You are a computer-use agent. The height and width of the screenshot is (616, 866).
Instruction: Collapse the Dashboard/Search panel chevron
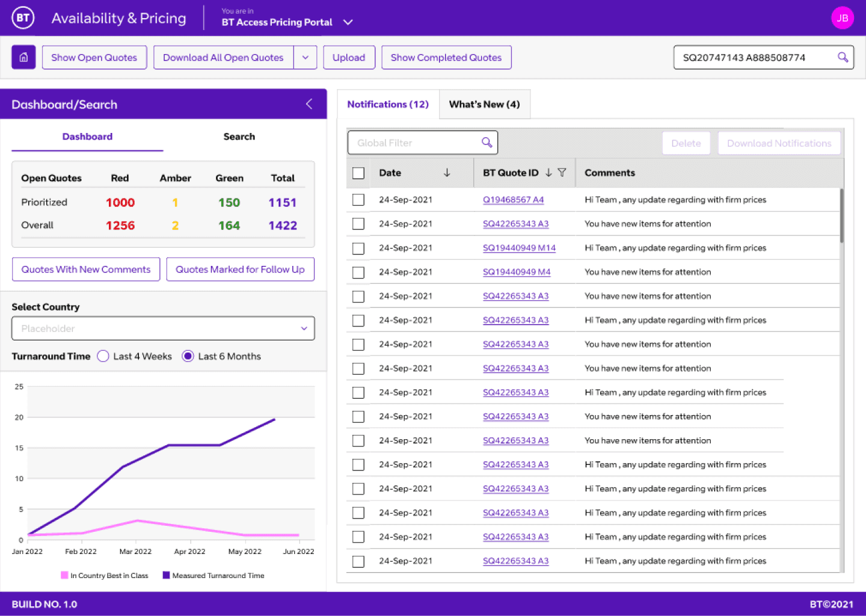[309, 104]
